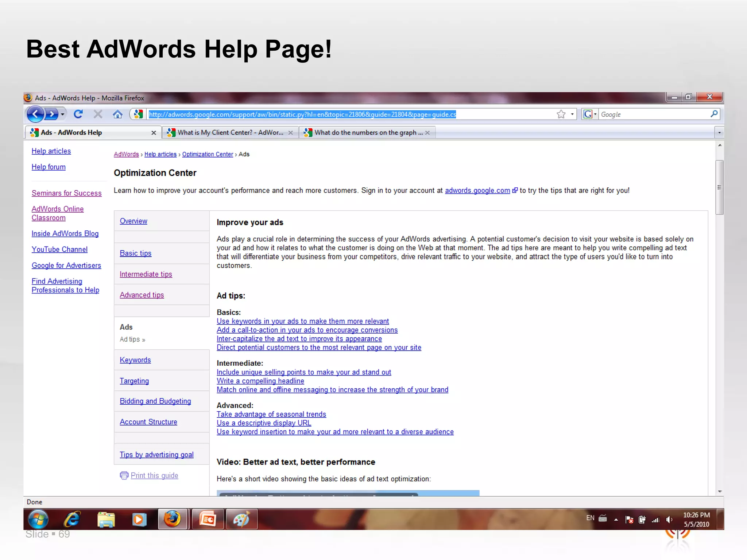Open Add a call-to-action tip link
The image size is (747, 560).
307,330
